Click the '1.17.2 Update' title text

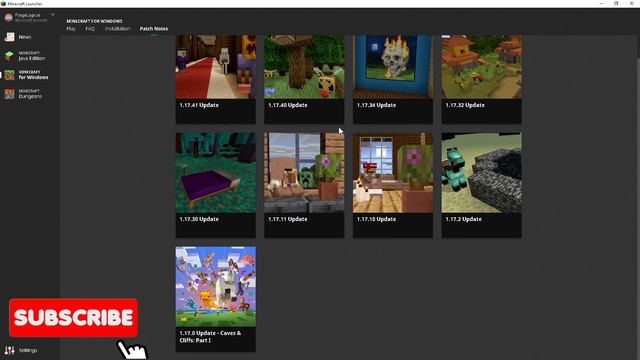click(463, 219)
